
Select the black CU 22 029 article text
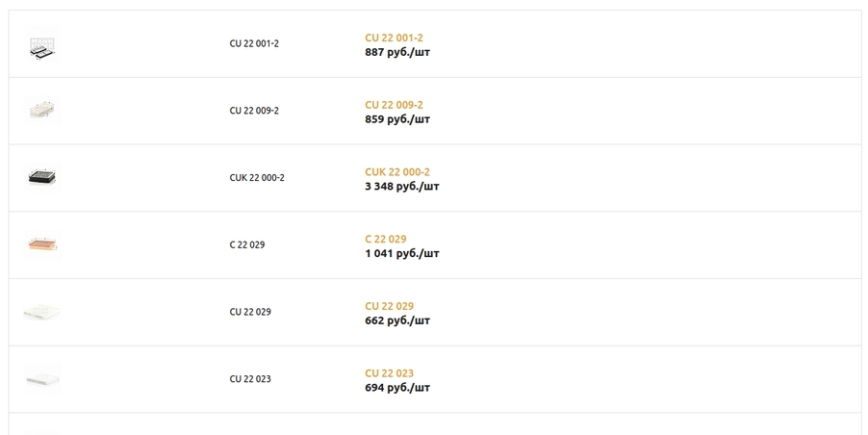tap(250, 312)
